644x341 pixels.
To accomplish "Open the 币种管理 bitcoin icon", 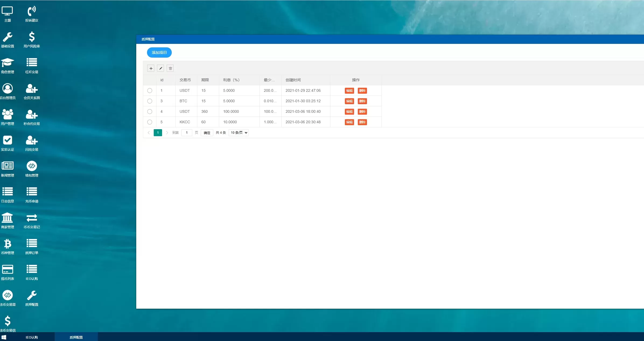I will click(8, 244).
